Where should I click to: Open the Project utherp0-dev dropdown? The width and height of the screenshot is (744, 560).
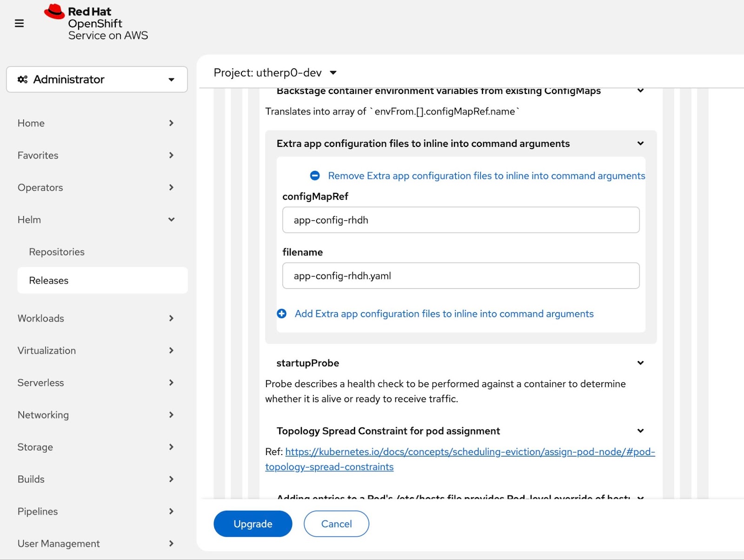click(275, 73)
